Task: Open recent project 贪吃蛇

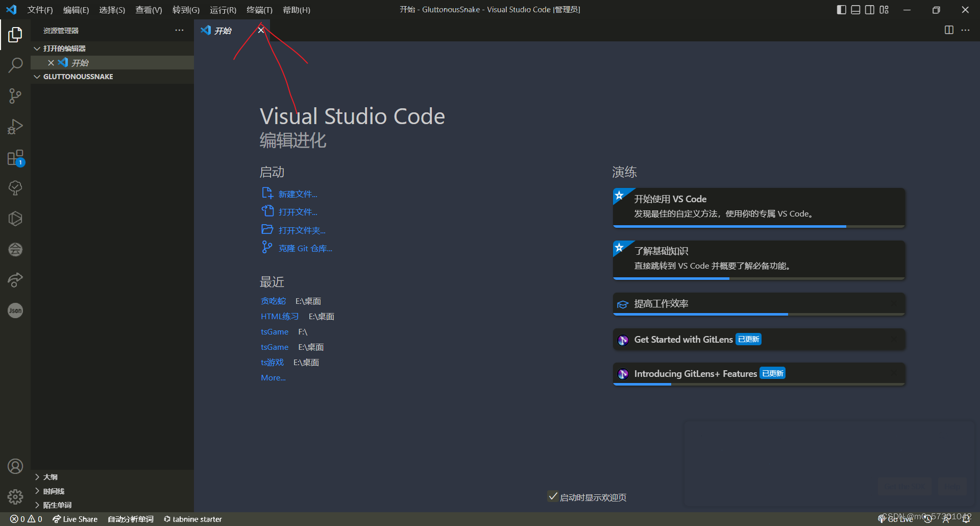Action: (x=273, y=301)
